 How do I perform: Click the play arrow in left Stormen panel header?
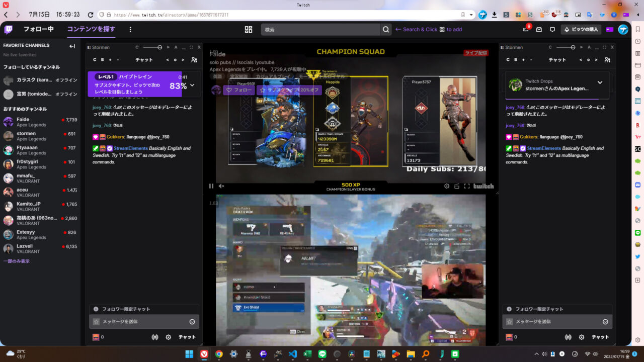tap(169, 47)
